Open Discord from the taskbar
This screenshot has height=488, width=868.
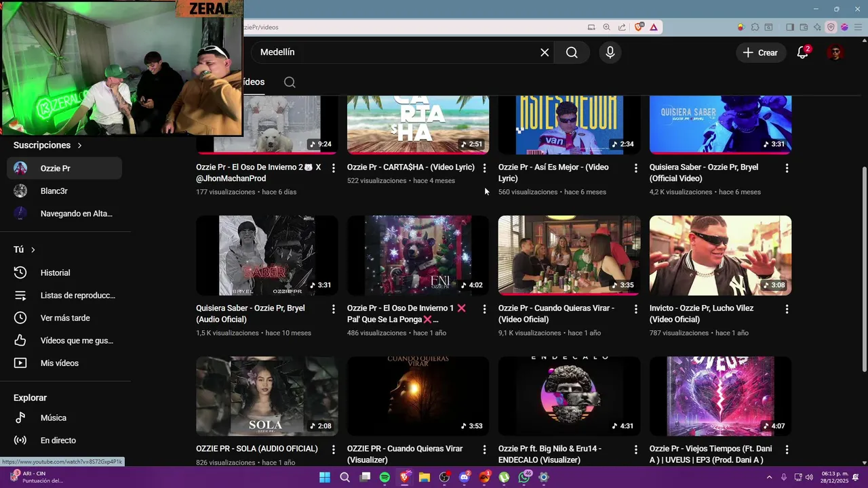coord(465,477)
